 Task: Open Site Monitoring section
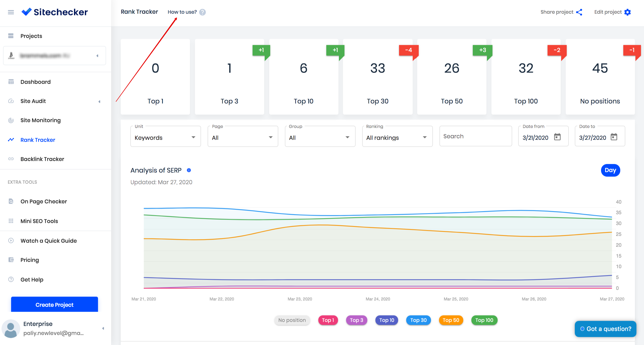[40, 120]
